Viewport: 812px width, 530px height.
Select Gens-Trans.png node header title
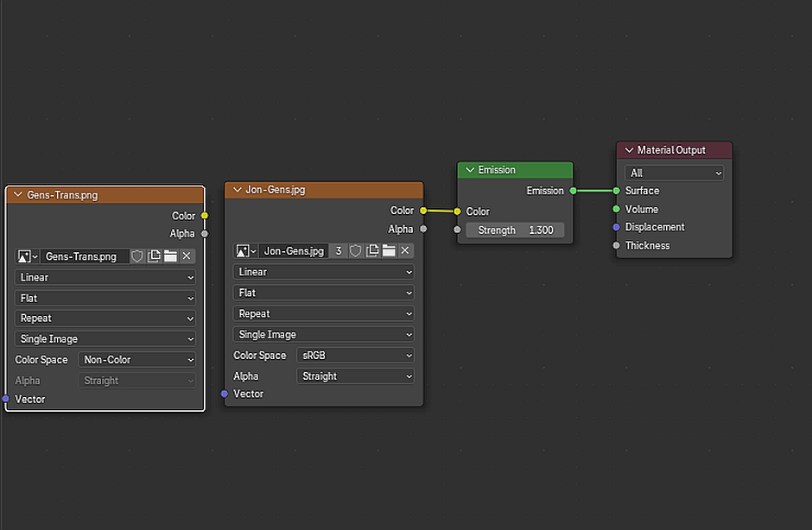62,195
